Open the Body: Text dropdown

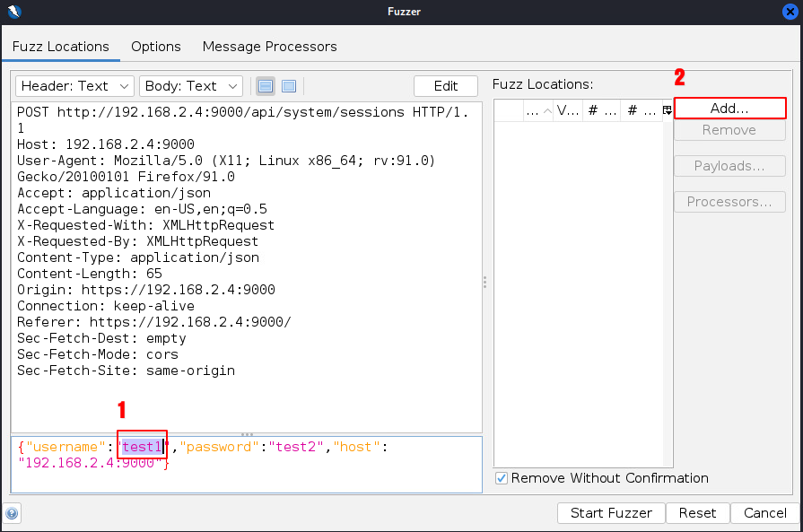(191, 86)
